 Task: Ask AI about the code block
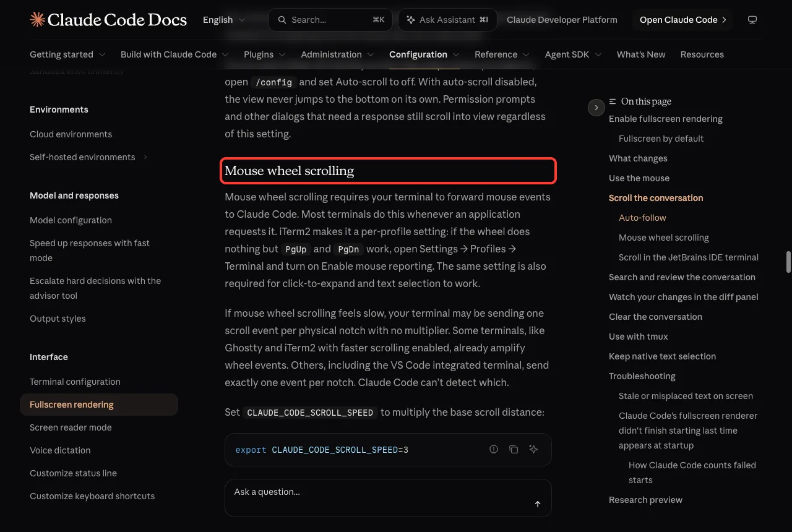pyautogui.click(x=533, y=449)
